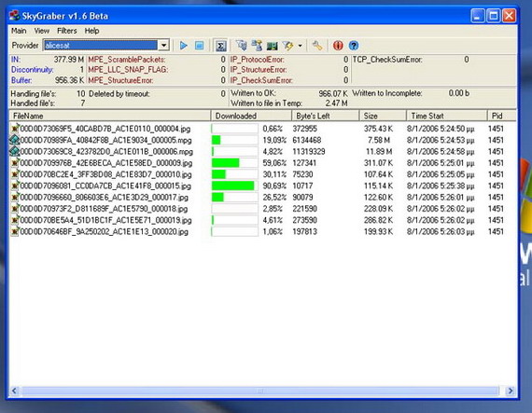
Task: Select file 00D0D73069F5_40CABD7B_AC1E0110_000004.jpg
Action: click(105, 129)
